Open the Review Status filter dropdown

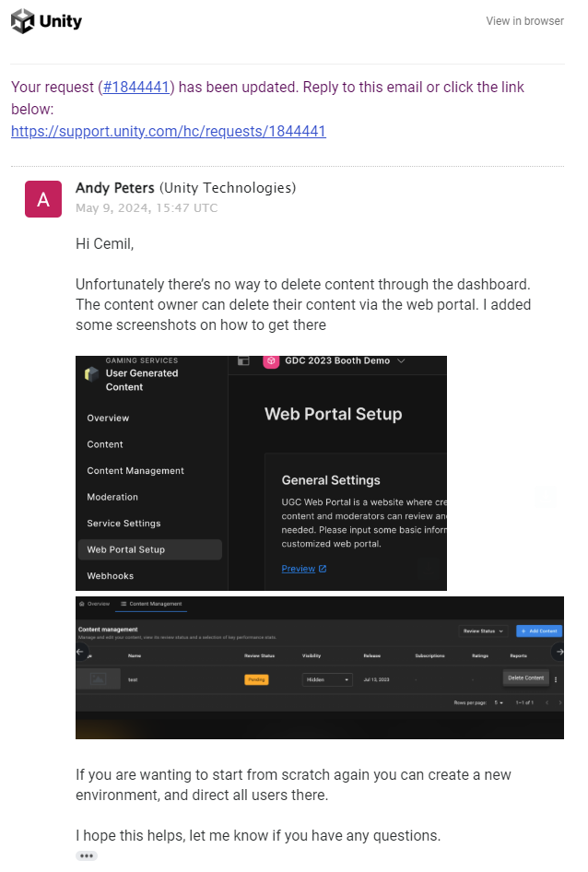(484, 631)
